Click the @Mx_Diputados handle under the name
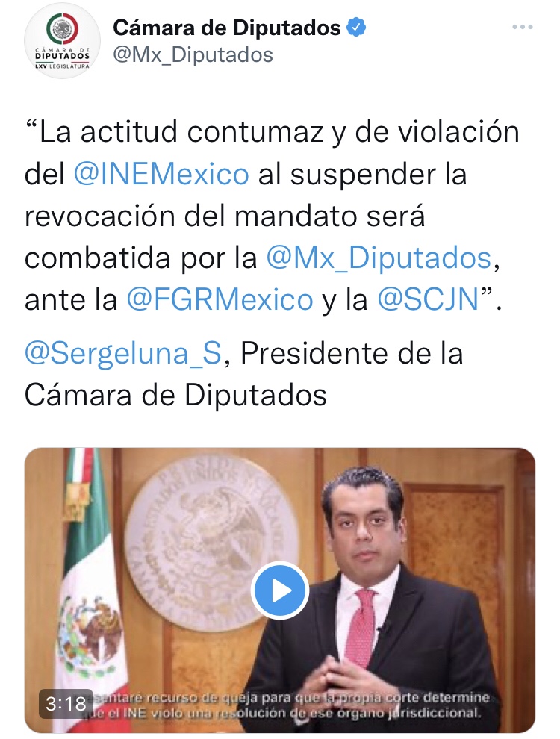The height and width of the screenshot is (739, 560). pyautogui.click(x=193, y=54)
